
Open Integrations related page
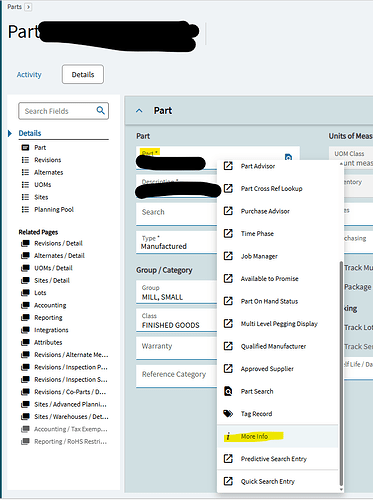click(x=51, y=330)
